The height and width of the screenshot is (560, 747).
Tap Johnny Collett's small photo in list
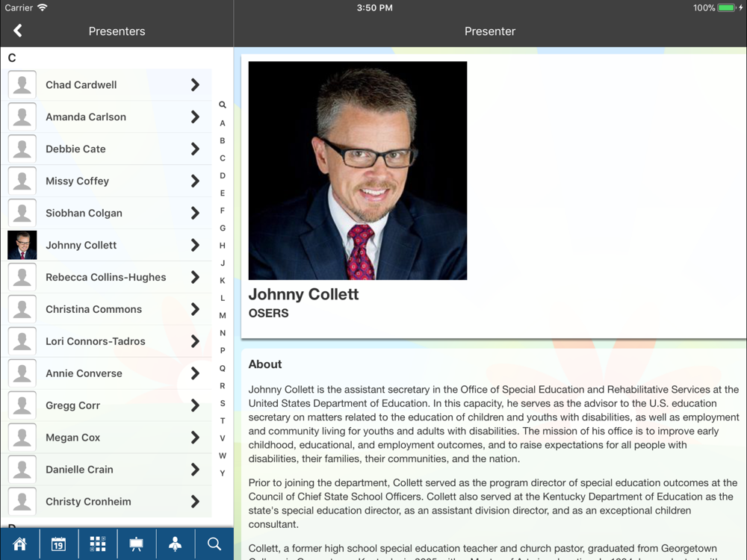(x=22, y=245)
